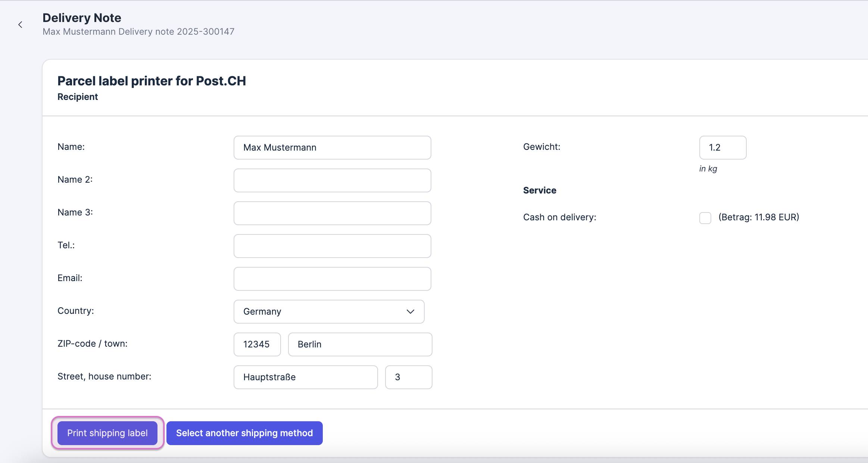Click the street field containing Hauptstraße
The height and width of the screenshot is (463, 868).
point(305,377)
